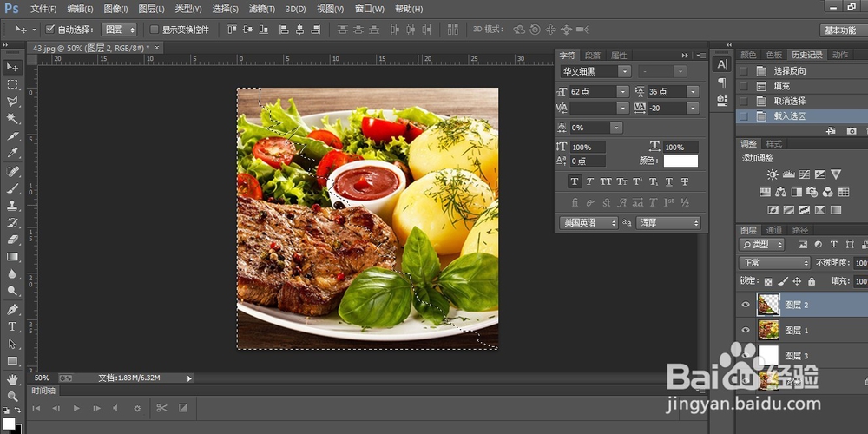Select the Magic Wand tool
Image resolution: width=868 pixels, height=434 pixels.
[x=12, y=118]
